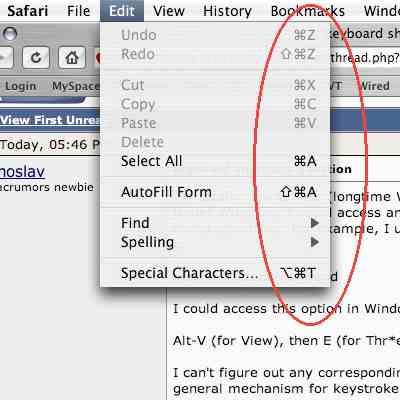Click the Delete menu entry
The height and width of the screenshot is (400, 400).
(215, 142)
